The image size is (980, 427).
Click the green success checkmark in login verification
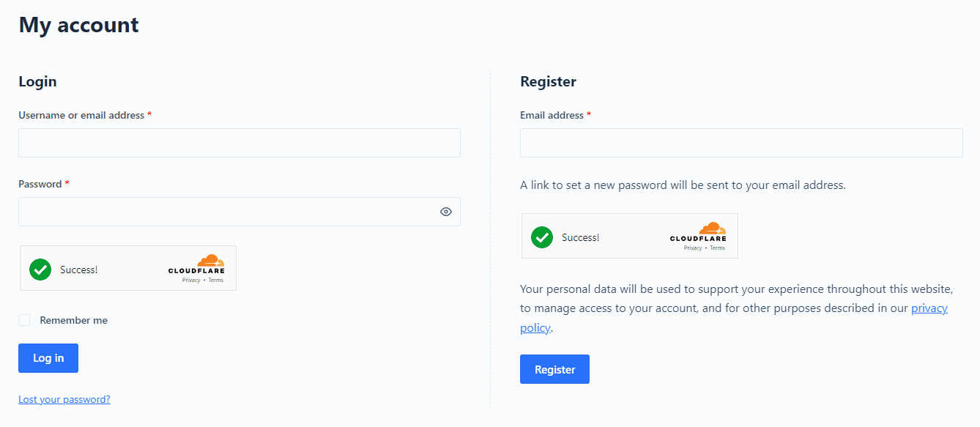40,270
